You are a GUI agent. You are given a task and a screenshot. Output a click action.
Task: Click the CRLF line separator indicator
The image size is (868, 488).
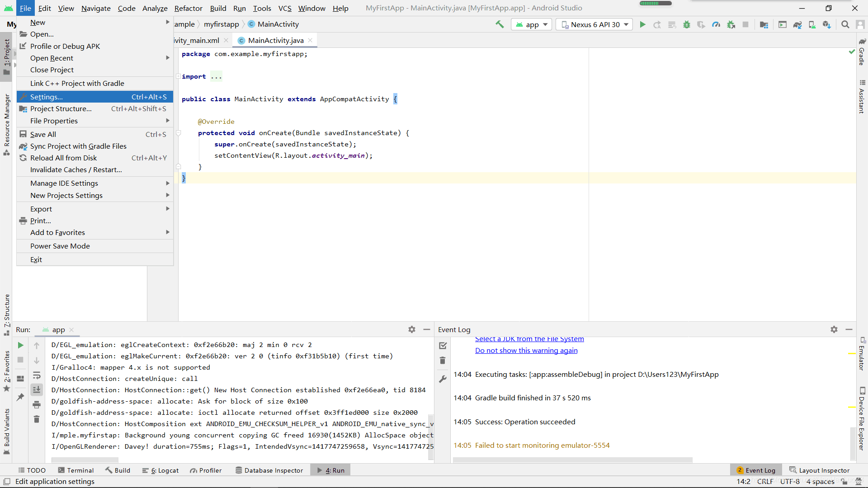click(x=765, y=482)
